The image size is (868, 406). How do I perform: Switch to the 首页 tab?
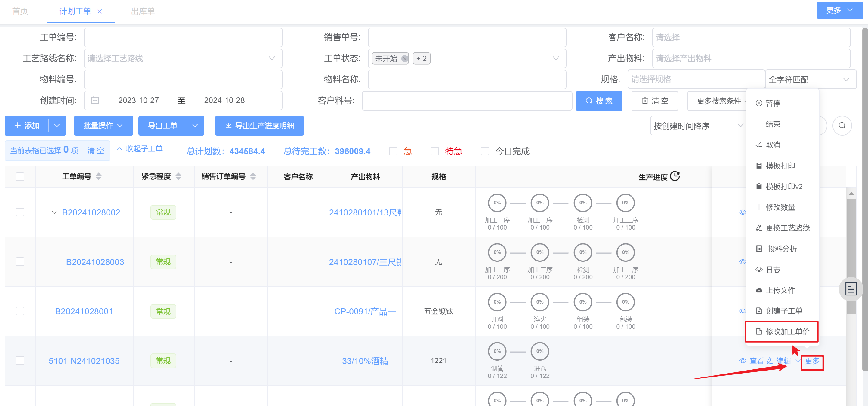(20, 11)
